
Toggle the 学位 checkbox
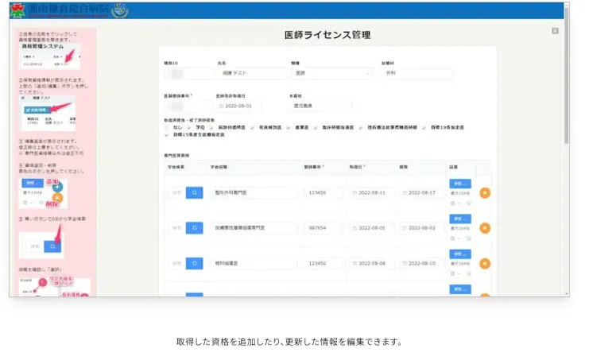click(x=189, y=128)
